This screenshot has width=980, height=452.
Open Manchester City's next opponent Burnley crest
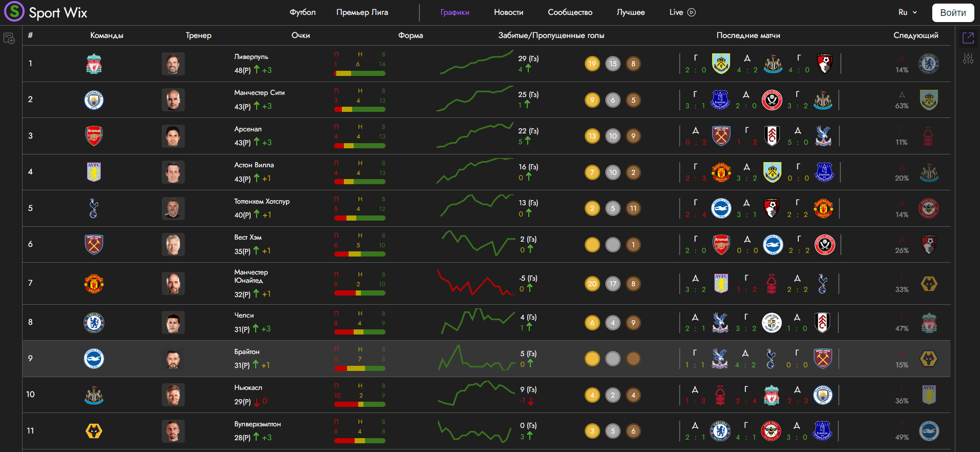(x=929, y=100)
